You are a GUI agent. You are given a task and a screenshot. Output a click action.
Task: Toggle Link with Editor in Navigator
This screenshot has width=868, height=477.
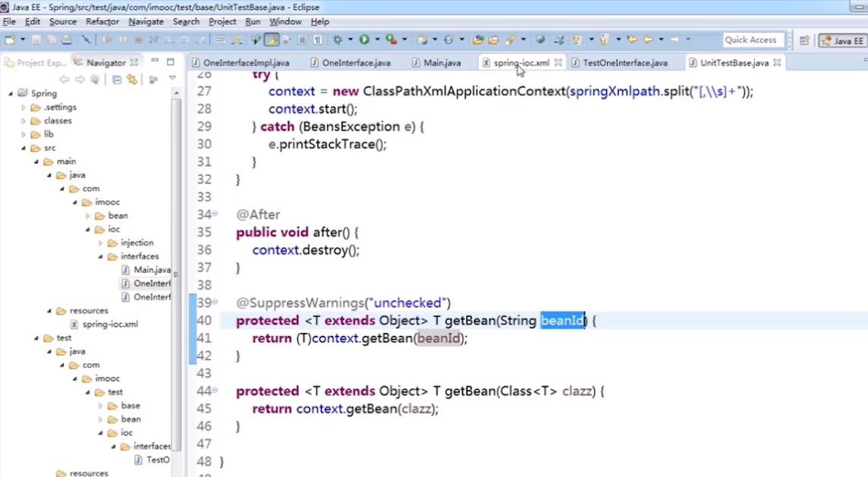pos(132,80)
